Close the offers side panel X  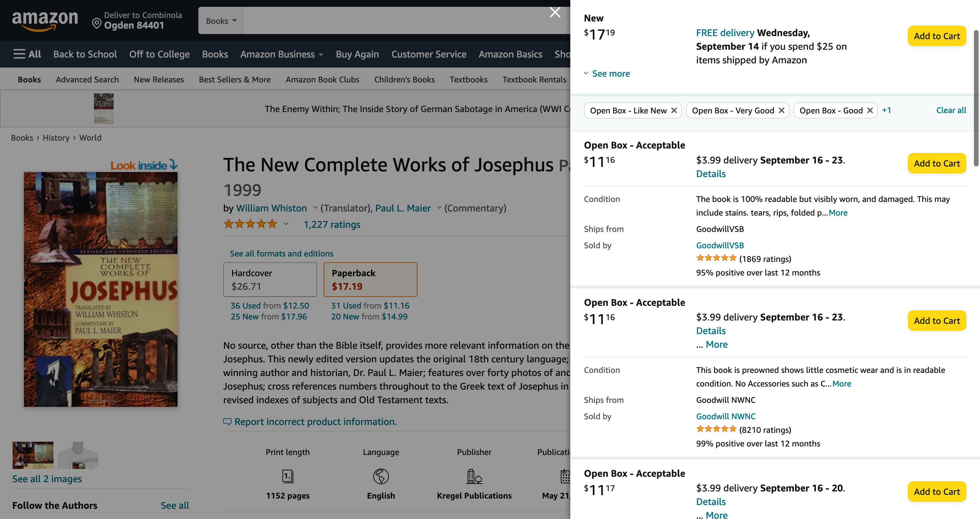[555, 13]
